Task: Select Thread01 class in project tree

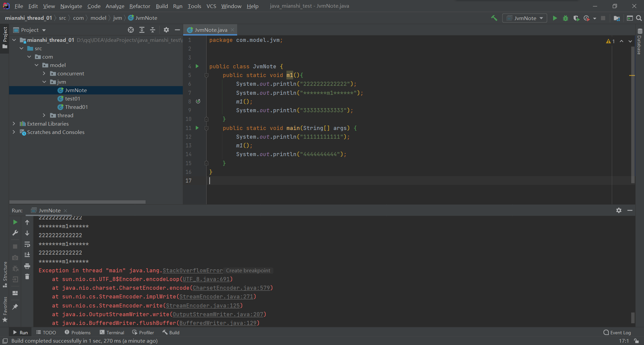Action: (76, 107)
